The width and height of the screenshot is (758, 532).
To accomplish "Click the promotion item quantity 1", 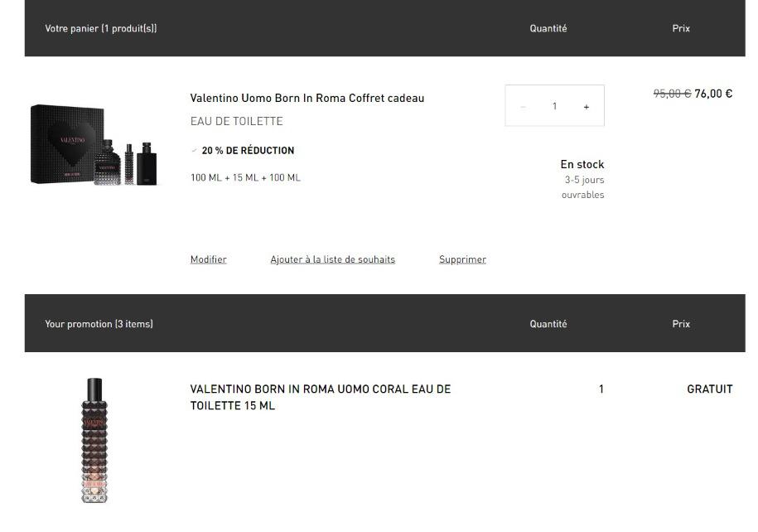I will pos(601,389).
